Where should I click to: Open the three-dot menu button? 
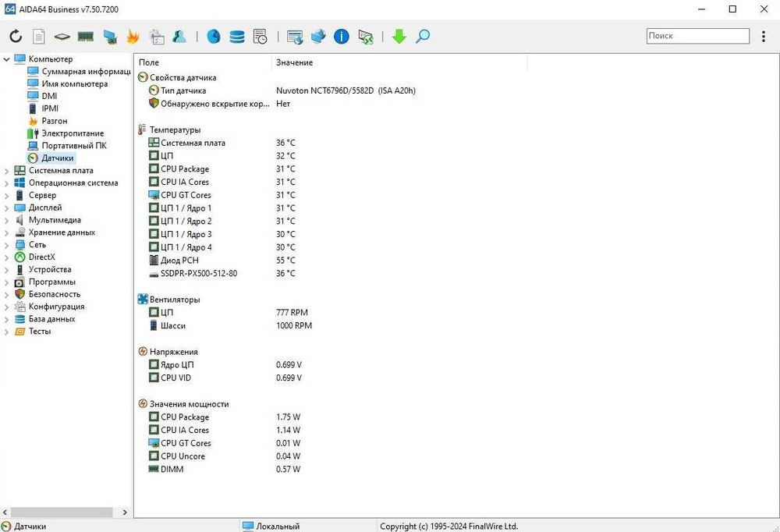764,37
